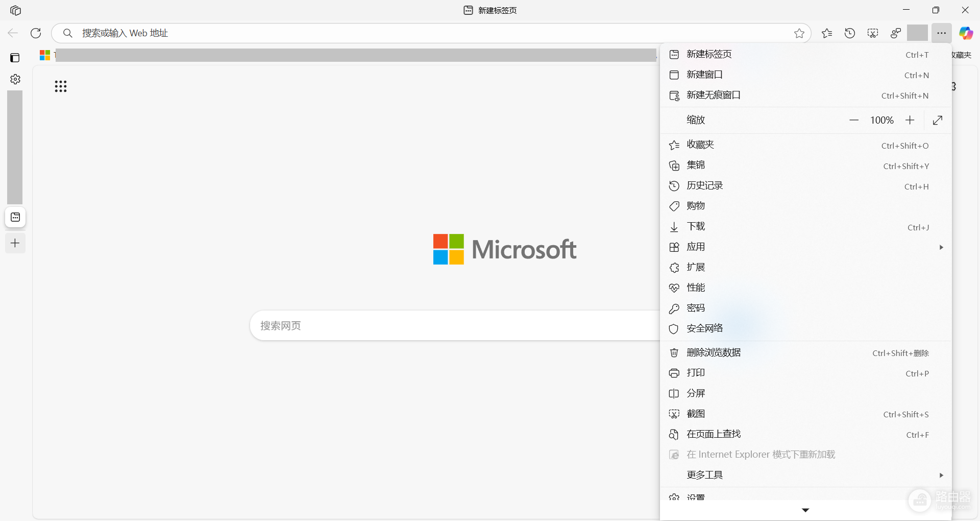Open the history toolbar icon
This screenshot has width=980, height=521.
tap(850, 33)
